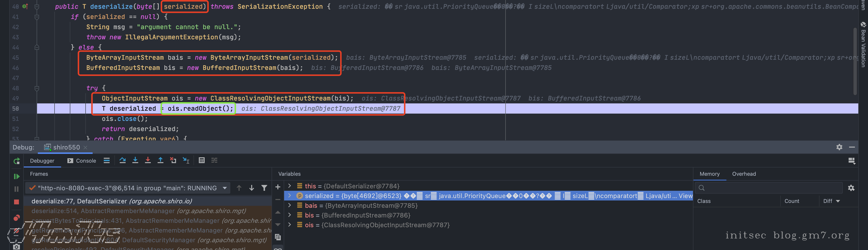
Task: Click the red Force Step Into icon
Action: (148, 160)
